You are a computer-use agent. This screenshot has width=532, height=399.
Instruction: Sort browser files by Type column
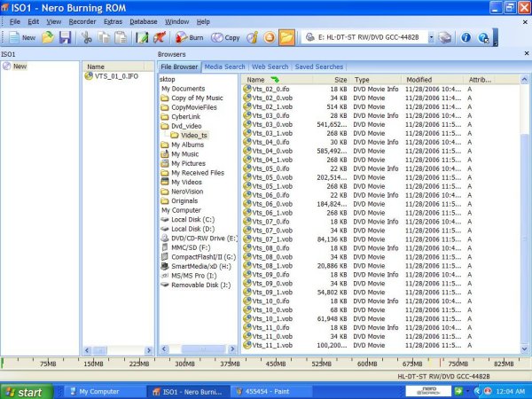click(x=376, y=80)
